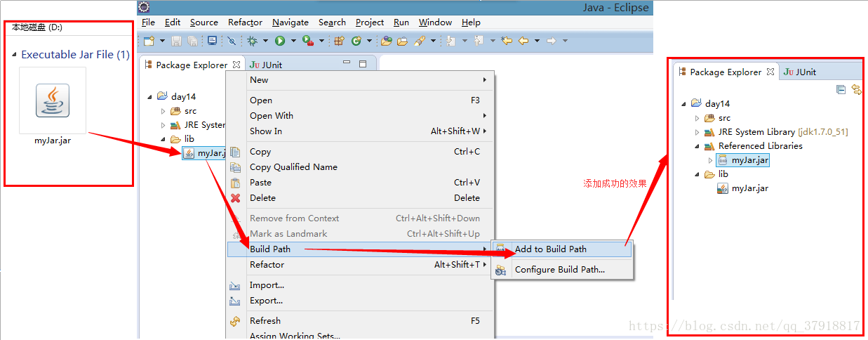The image size is (868, 340).
Task: Choose Open With in the context menu
Action: click(360, 116)
